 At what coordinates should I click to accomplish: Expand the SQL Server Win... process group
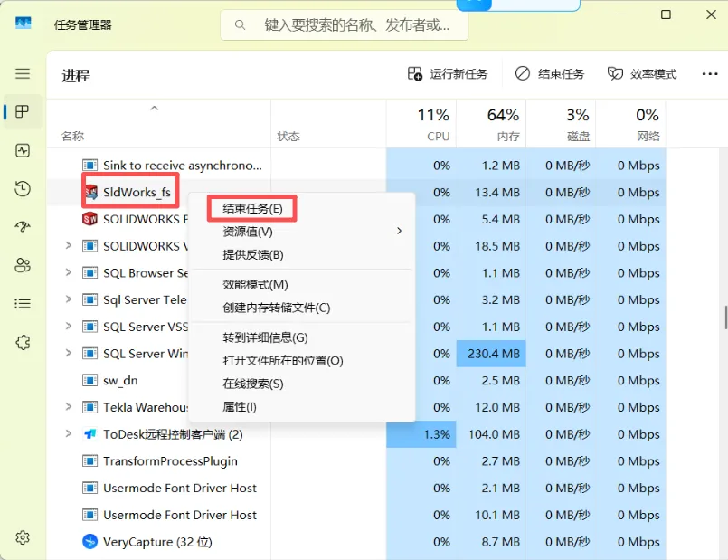[68, 353]
